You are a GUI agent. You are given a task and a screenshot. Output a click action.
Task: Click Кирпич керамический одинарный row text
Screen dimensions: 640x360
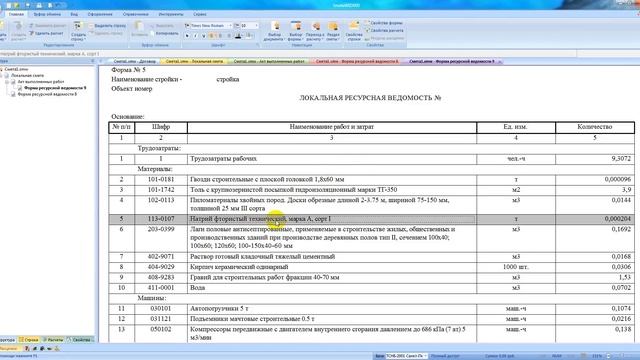(239, 267)
